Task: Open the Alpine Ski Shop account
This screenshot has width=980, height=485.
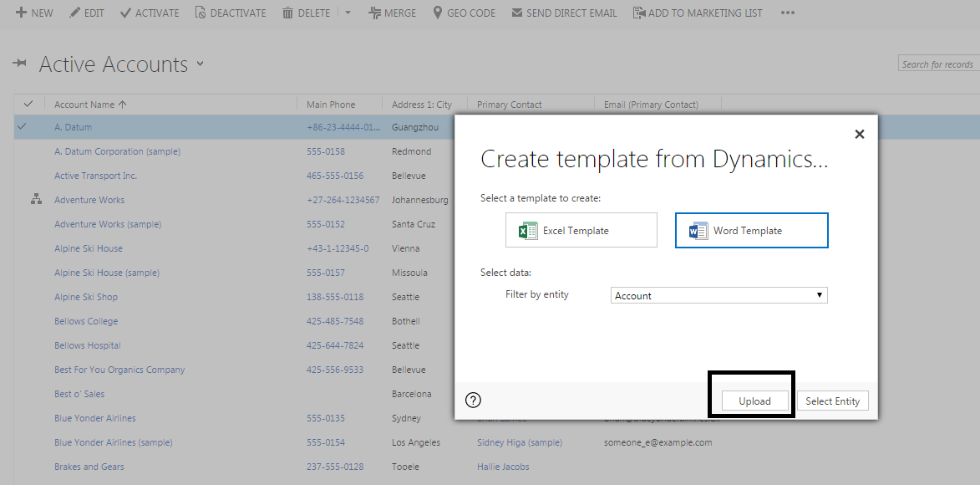Action: tap(86, 297)
